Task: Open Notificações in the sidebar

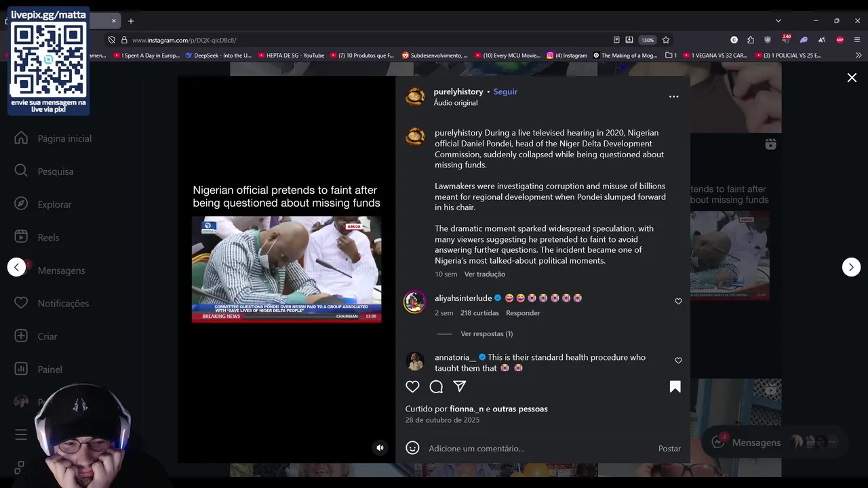Action: coord(52,303)
